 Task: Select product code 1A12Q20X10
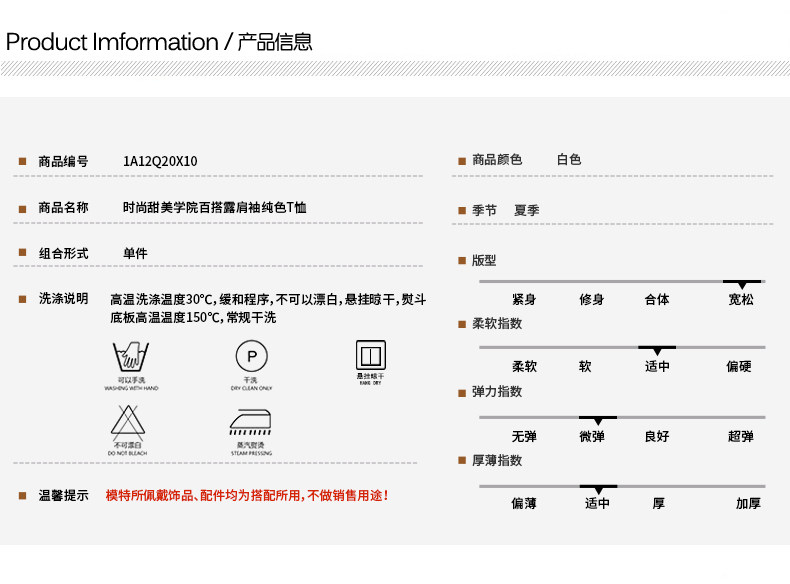click(x=160, y=161)
